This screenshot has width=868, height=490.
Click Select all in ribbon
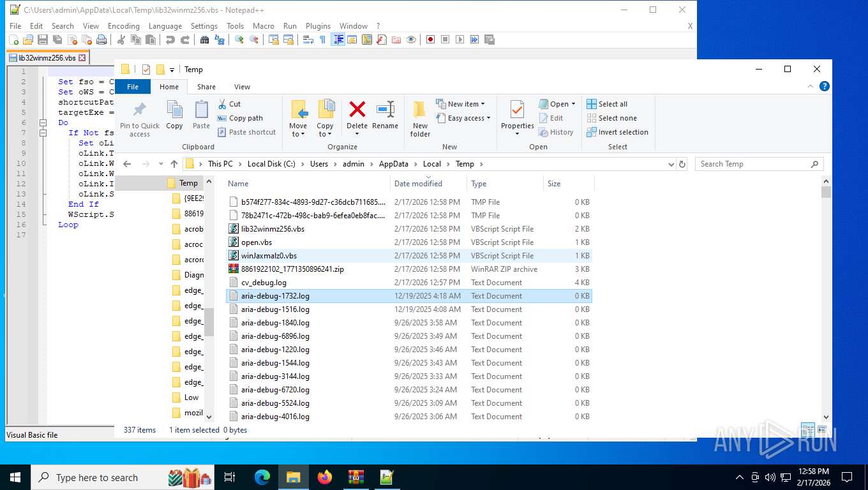click(x=607, y=104)
